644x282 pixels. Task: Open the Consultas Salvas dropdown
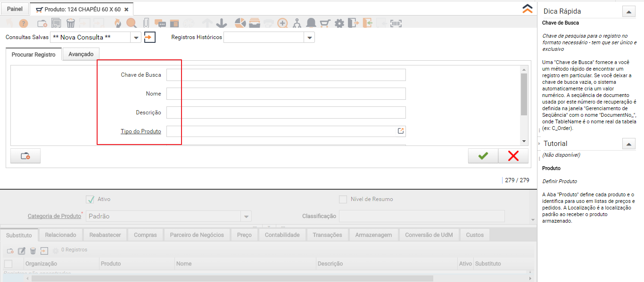[136, 37]
